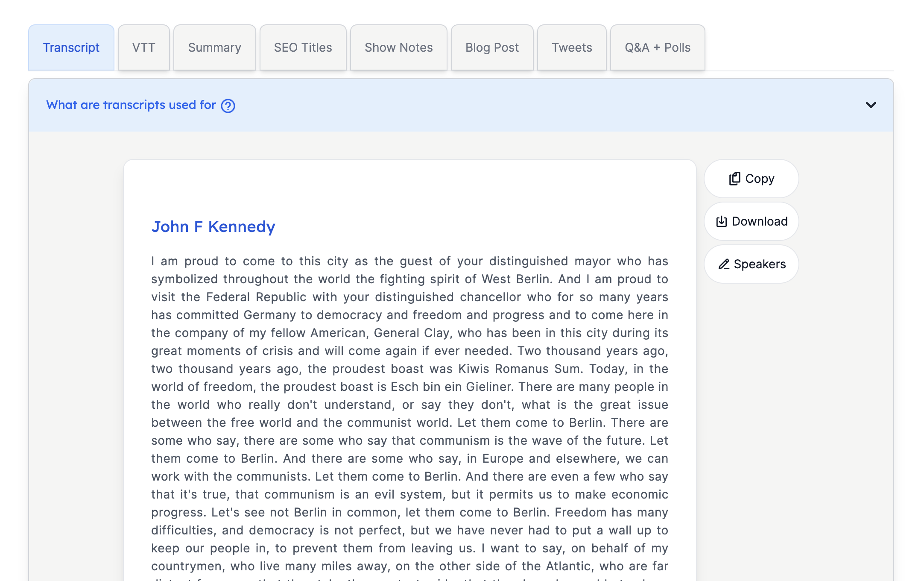
Task: Switch to the Q&A + Polls tab
Action: click(x=658, y=47)
